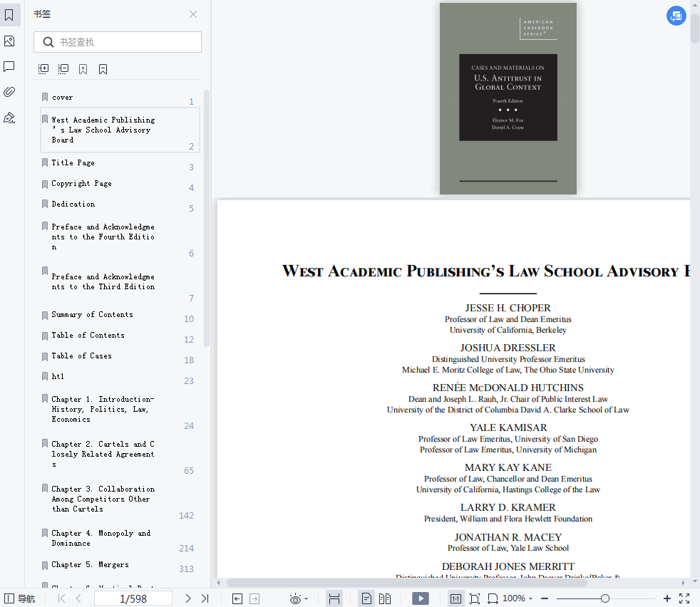This screenshot has height=607, width=700.
Task: Collapse all bookmarks icon
Action: coord(63,68)
